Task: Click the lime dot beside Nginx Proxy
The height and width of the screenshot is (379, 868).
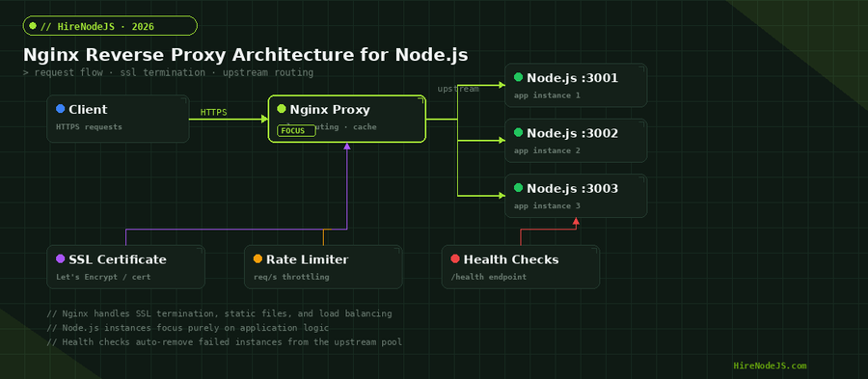Action: [x=282, y=109]
